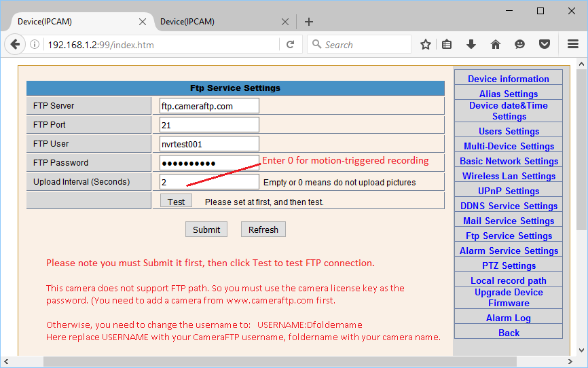Open the Pocket icon

[544, 45]
